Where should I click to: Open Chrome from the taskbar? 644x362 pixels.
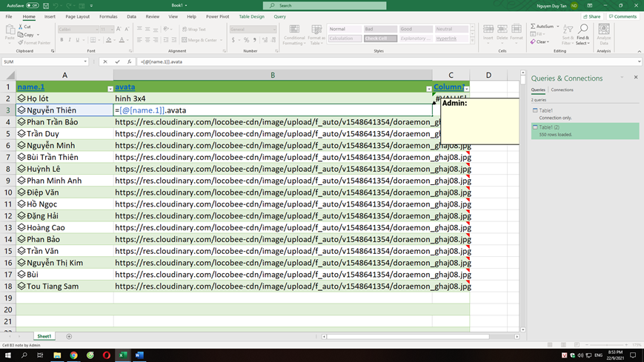point(73,355)
